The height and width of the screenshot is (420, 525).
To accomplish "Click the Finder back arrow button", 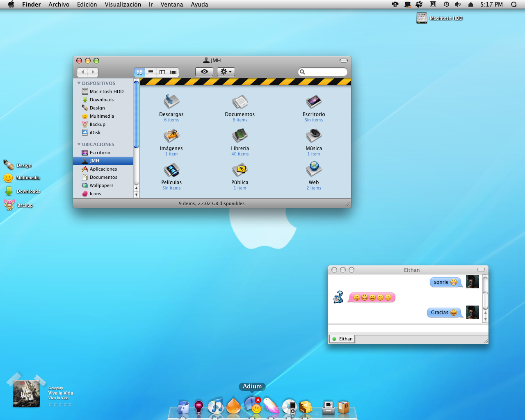I will click(x=82, y=72).
